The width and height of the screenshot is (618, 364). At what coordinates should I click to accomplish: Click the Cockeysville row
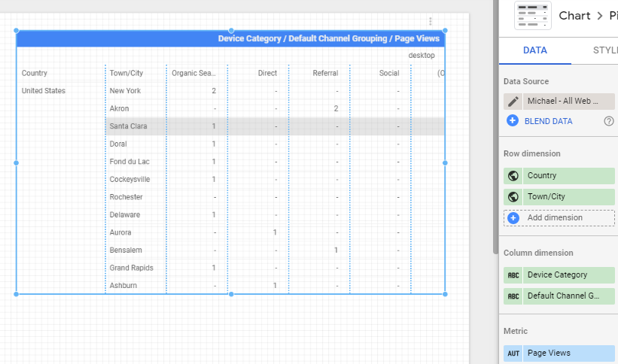tap(275, 180)
